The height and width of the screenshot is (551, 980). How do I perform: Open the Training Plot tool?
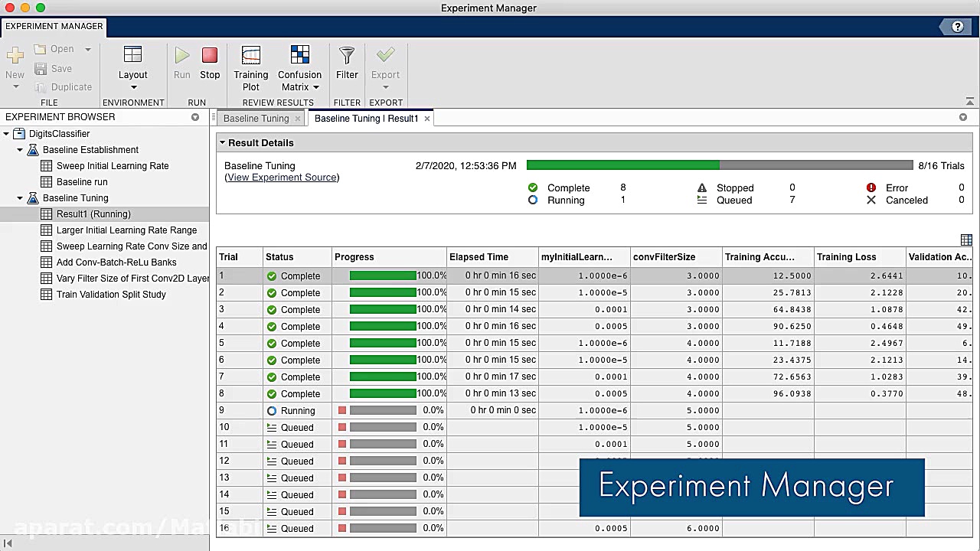(x=250, y=56)
